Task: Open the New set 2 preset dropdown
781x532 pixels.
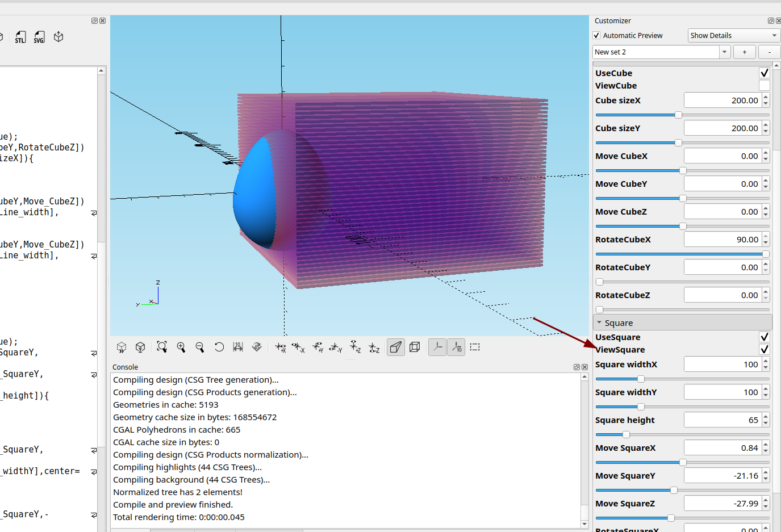Action: 724,52
